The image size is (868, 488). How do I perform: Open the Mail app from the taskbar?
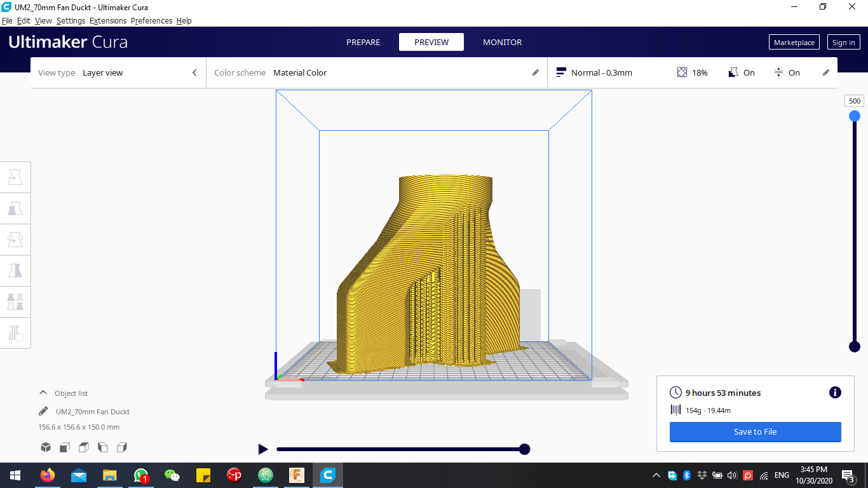pos(79,475)
